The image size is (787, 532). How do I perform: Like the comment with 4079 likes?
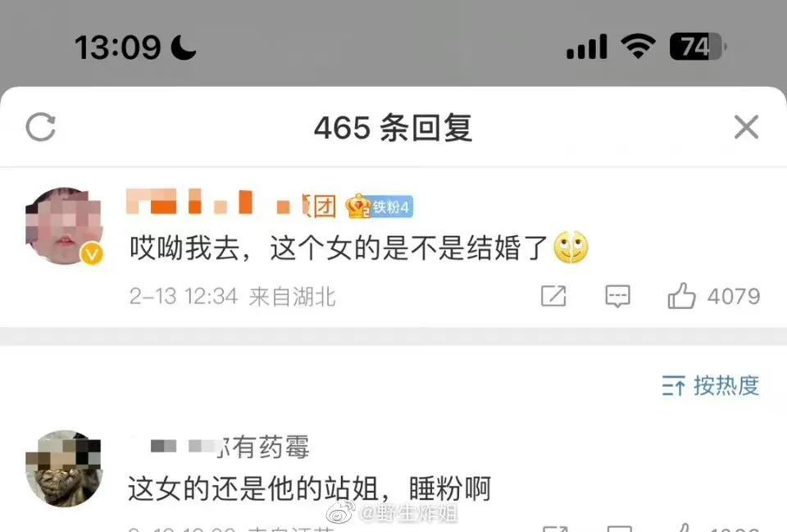pyautogui.click(x=681, y=296)
